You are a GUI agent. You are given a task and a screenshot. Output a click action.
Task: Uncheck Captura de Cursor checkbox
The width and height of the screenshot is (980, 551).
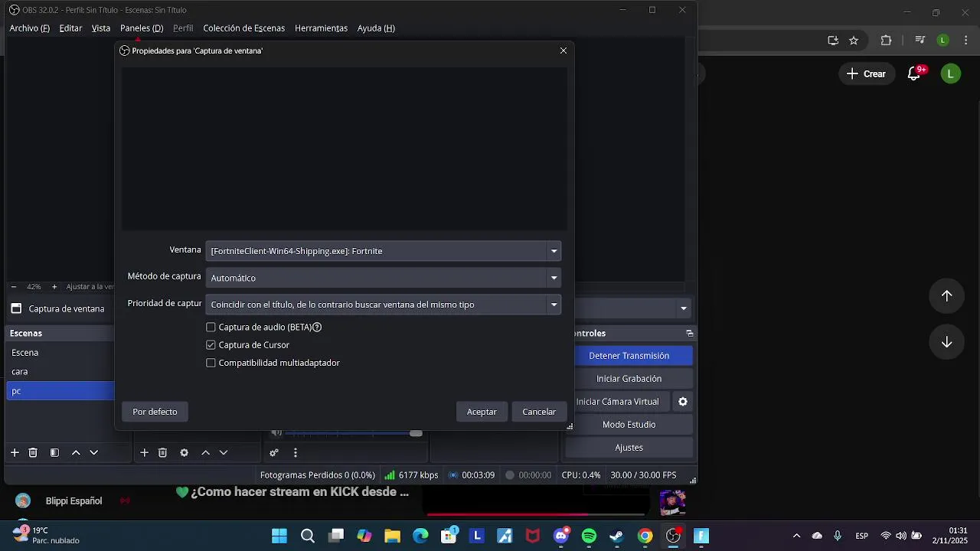click(211, 345)
